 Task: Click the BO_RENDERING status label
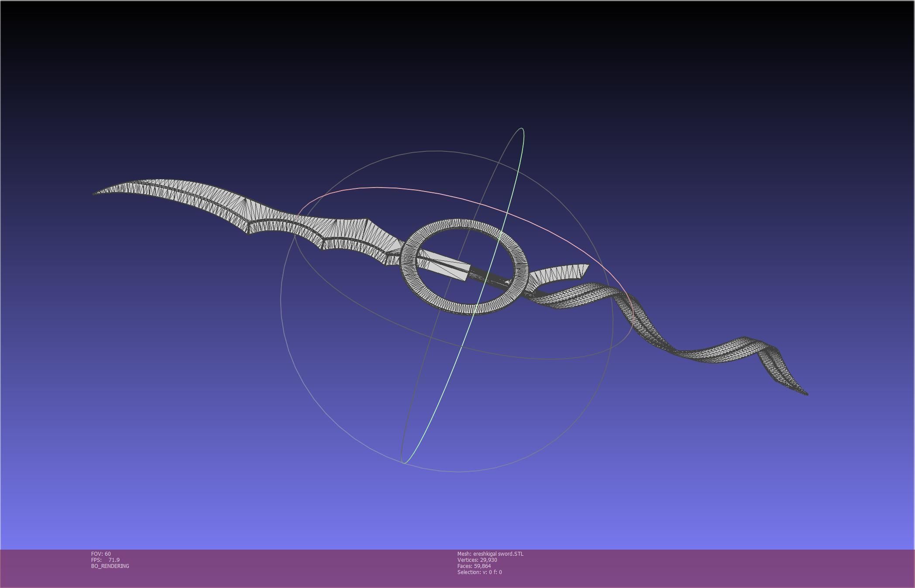pos(110,566)
